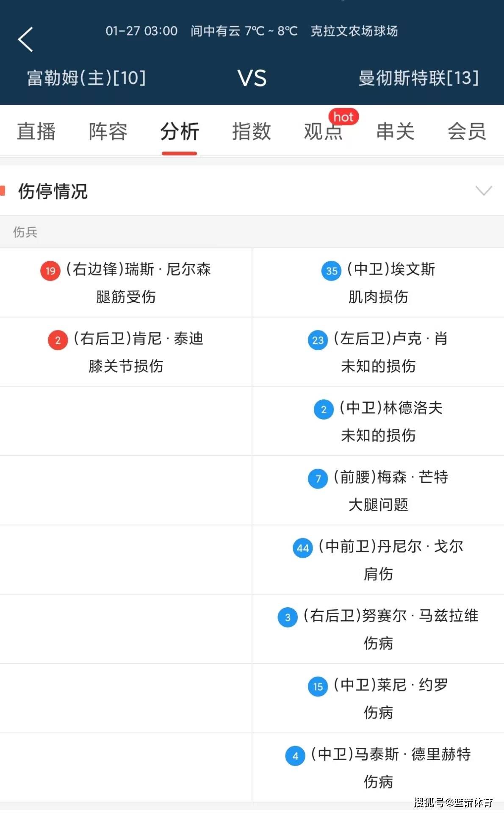This screenshot has width=504, height=813.
Task: Tap the red number 2 badge
Action: point(58,340)
